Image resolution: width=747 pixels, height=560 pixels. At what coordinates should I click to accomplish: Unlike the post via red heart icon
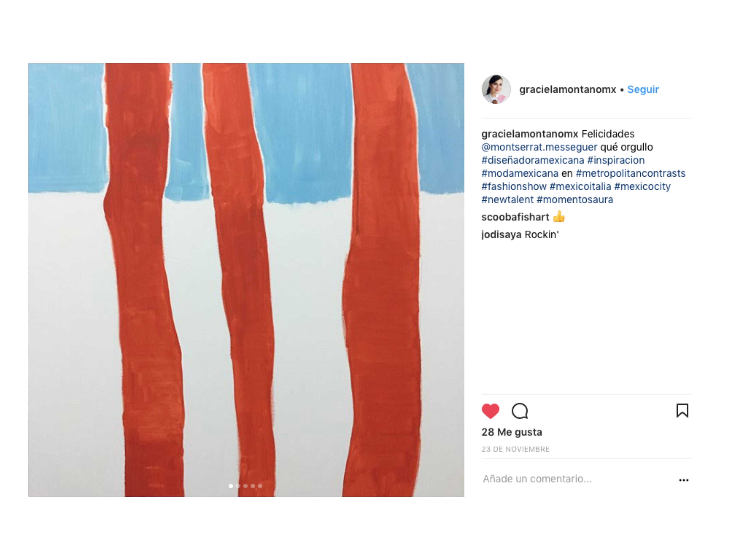[490, 411]
